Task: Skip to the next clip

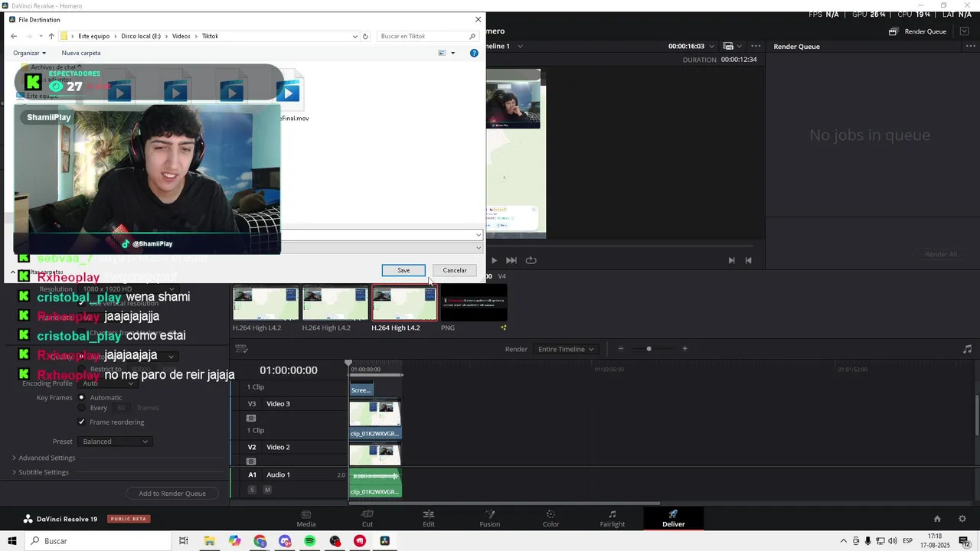Action: point(511,260)
